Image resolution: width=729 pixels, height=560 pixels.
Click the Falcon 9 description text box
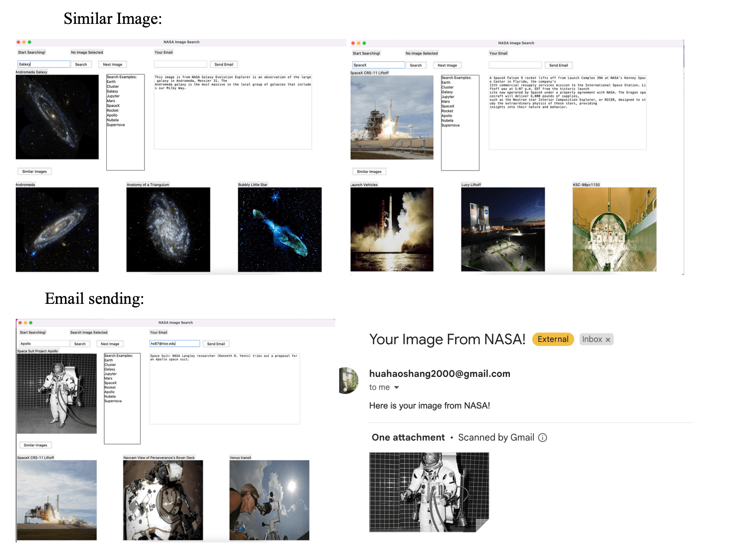click(568, 112)
